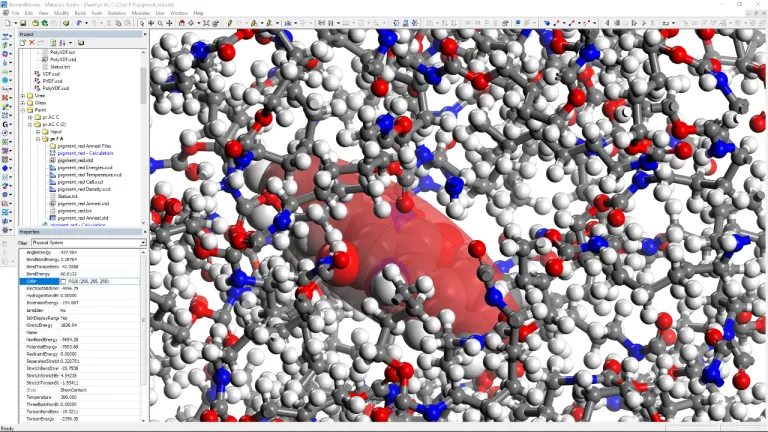Click the red X delete icon in Project panel
The height and width of the screenshot is (432, 768).
tap(31, 43)
